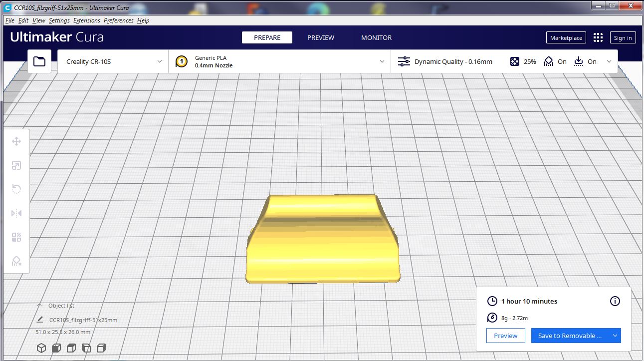Switch to 3D isometric view cube
644x361 pixels.
pos(41,348)
